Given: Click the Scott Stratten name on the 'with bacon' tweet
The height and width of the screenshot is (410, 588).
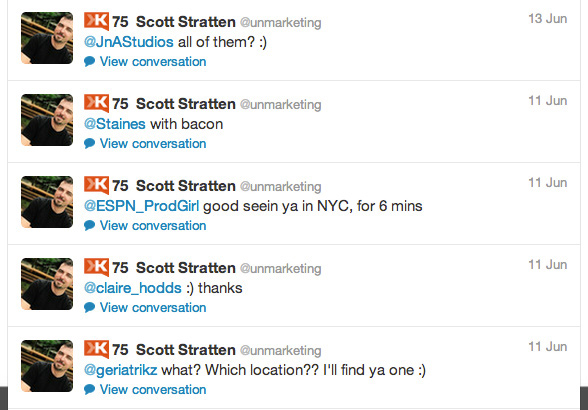Looking at the screenshot, I should [186, 104].
